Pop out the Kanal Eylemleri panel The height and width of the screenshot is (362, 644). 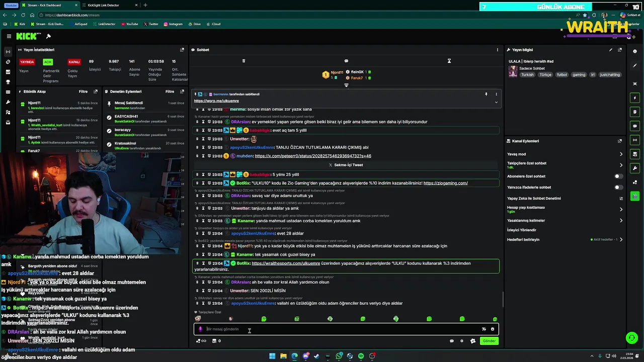(x=620, y=141)
